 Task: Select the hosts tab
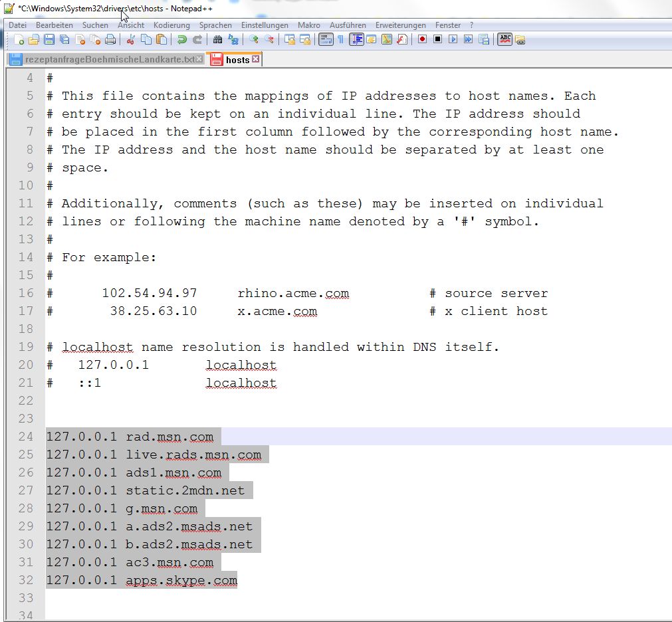234,60
